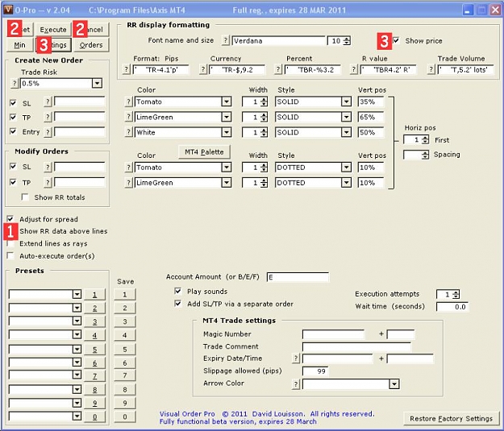Click help icon for Currency format field
504x431 pixels.
coord(203,70)
